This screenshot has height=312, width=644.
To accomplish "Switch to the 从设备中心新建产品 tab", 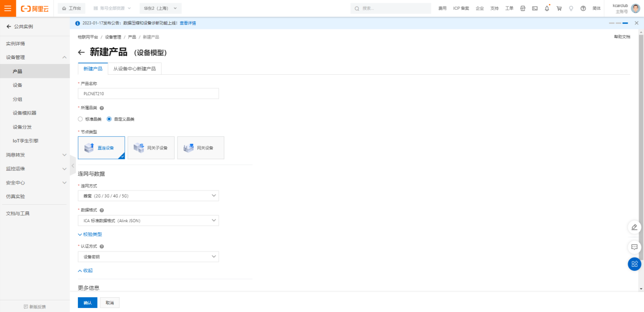I will click(134, 69).
